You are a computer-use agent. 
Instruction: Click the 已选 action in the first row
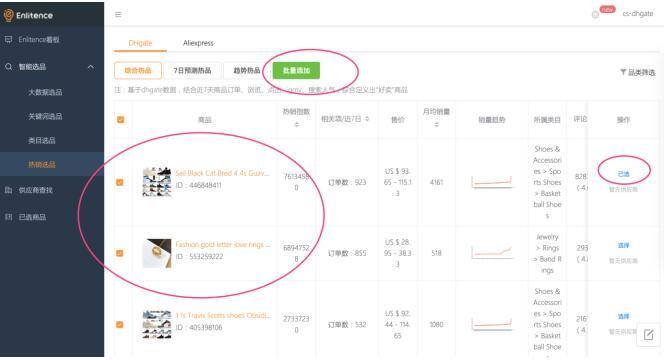coord(623,174)
